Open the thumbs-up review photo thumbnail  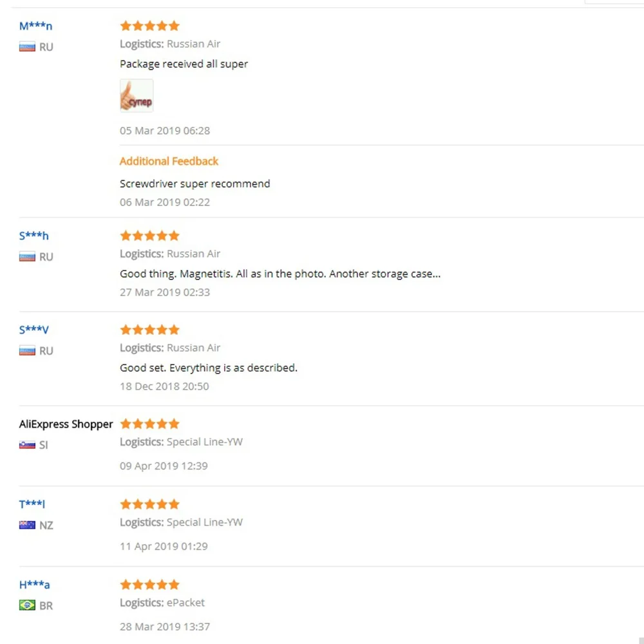point(137,96)
